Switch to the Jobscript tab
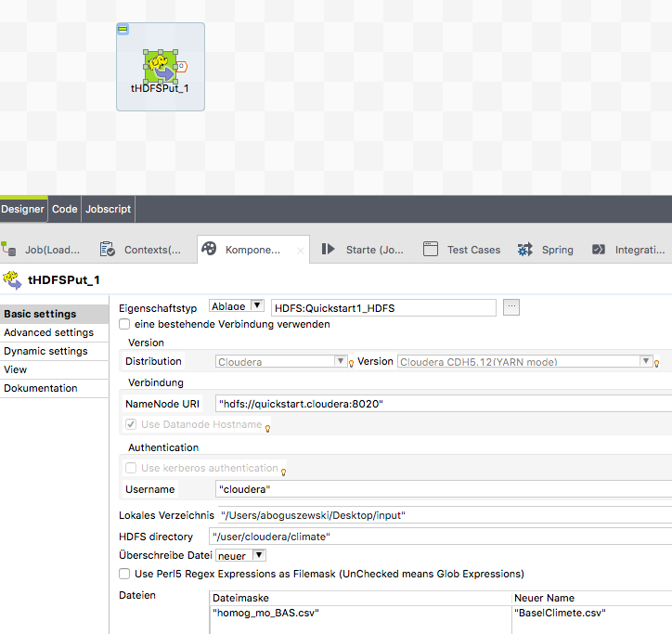672x634 pixels. pyautogui.click(x=109, y=209)
